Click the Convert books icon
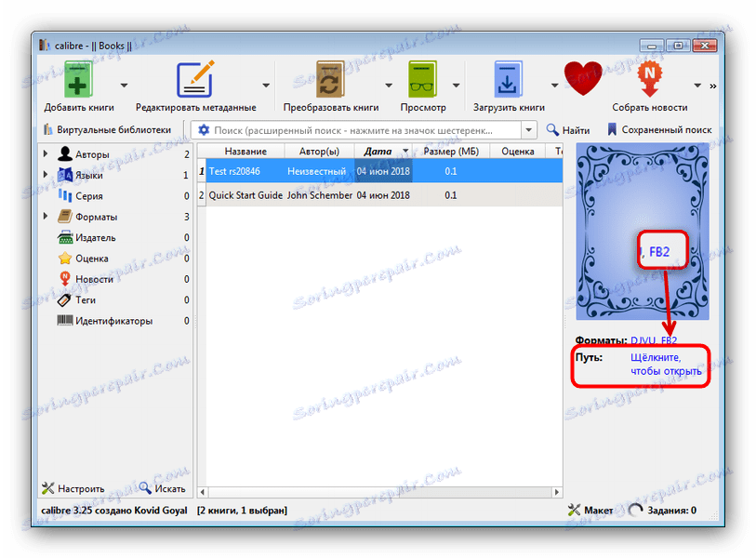 point(330,80)
